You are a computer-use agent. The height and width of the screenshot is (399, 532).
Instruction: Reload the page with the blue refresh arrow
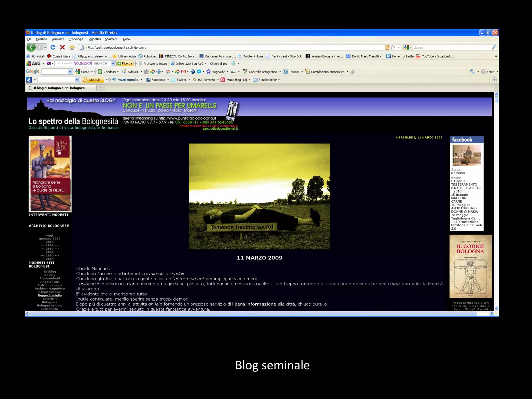point(53,47)
